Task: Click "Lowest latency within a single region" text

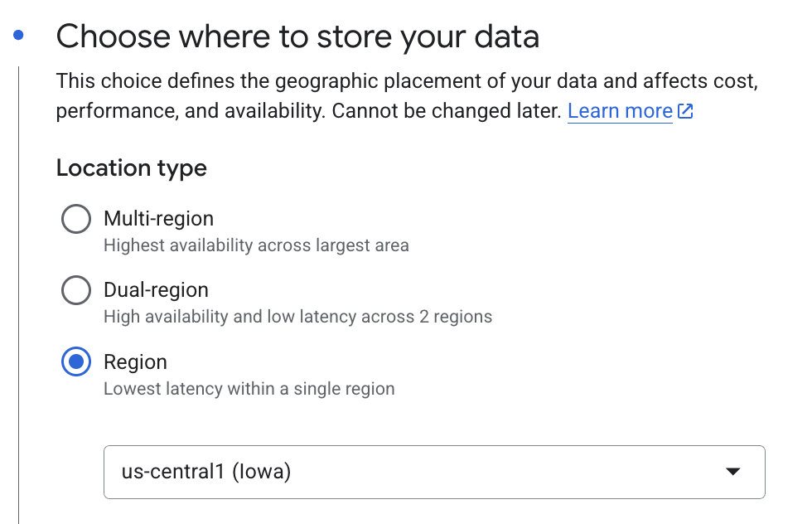Action: [x=249, y=389]
